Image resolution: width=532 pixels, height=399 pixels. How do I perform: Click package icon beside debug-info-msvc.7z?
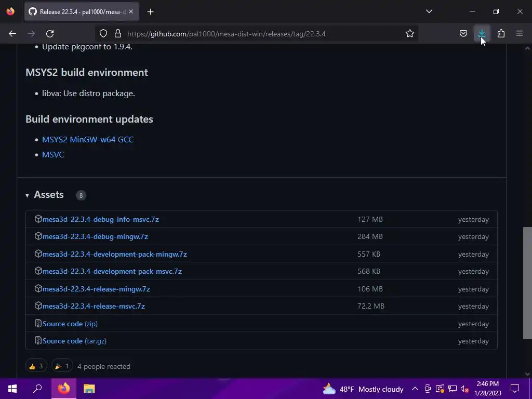coord(38,219)
